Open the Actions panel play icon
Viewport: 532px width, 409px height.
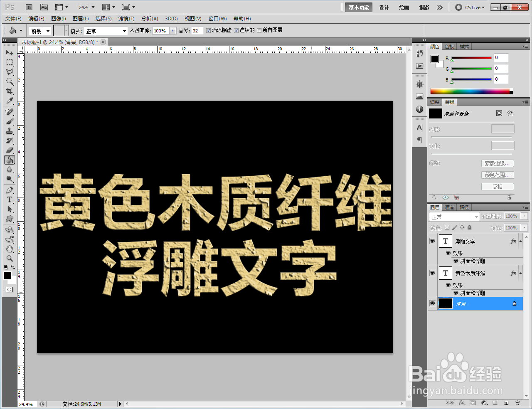(x=420, y=66)
